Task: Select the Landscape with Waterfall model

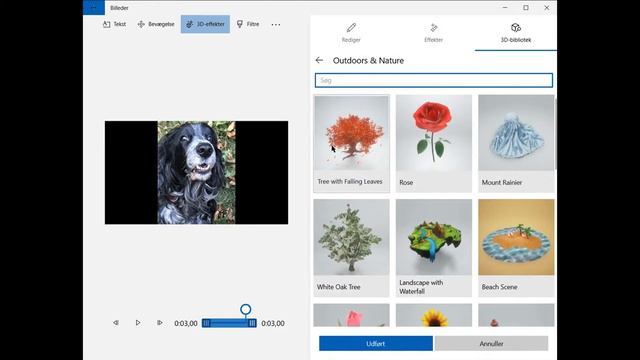Action: pyautogui.click(x=434, y=248)
